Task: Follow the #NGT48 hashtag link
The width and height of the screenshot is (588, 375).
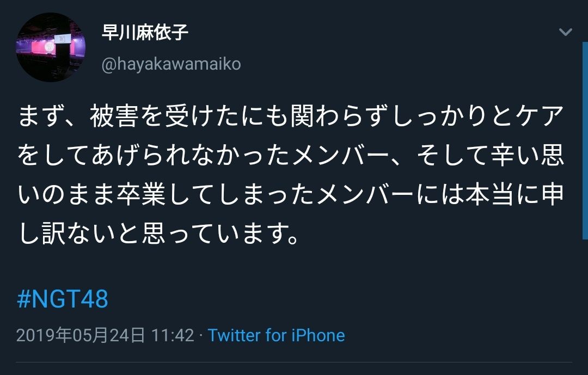Action: pos(63,299)
